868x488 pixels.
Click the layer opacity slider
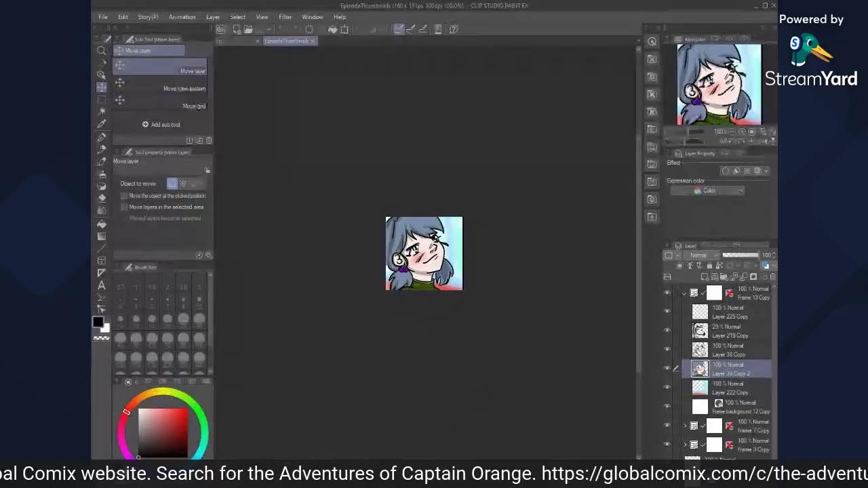coord(741,255)
